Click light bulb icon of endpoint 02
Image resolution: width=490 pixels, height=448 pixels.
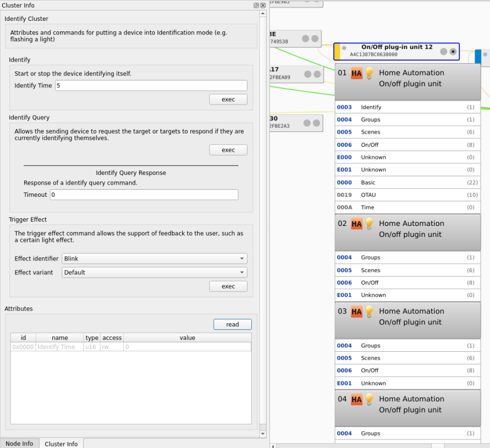tap(370, 224)
